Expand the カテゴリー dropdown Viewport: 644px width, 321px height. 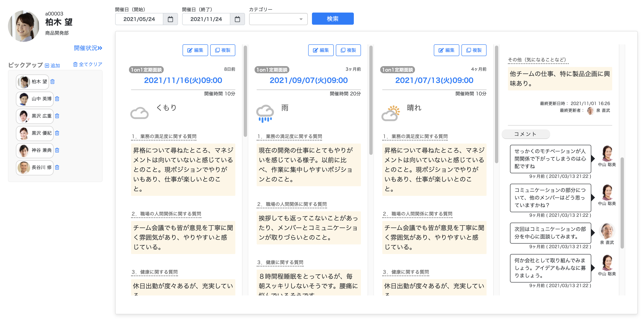[278, 19]
